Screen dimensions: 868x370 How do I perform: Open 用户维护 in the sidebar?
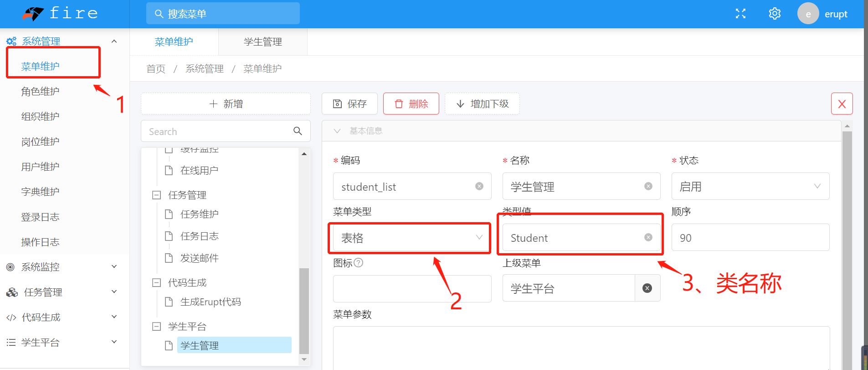(40, 167)
